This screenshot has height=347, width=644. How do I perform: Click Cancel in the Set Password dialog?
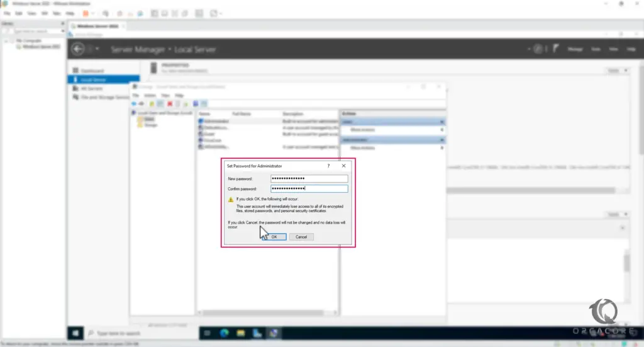tap(301, 237)
